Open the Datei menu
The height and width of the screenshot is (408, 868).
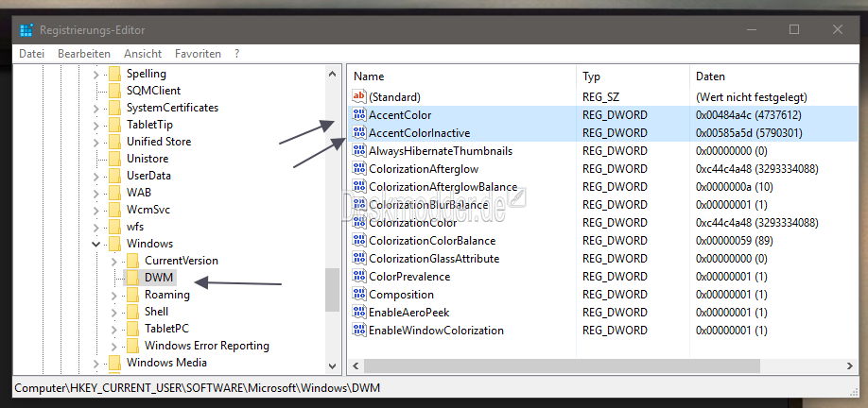coord(31,54)
